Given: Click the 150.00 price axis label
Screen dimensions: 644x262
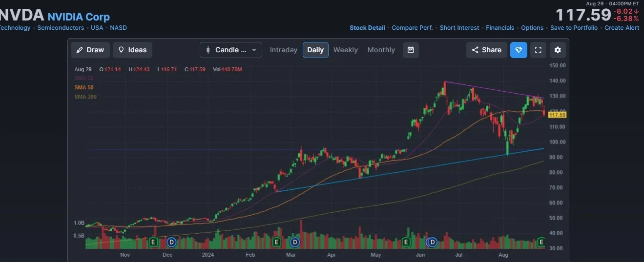Looking at the screenshot, I should [558, 65].
